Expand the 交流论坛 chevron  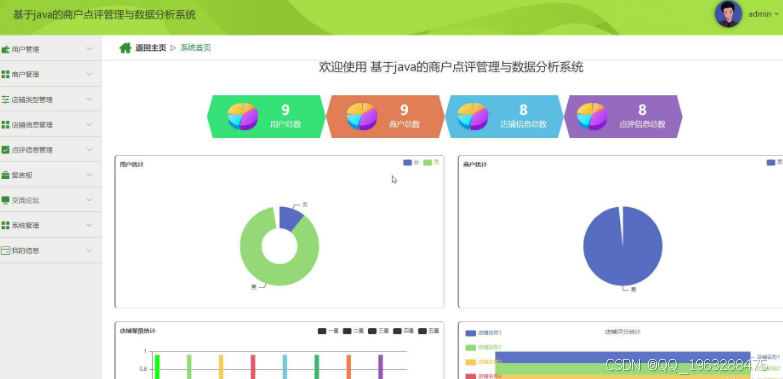click(x=89, y=200)
